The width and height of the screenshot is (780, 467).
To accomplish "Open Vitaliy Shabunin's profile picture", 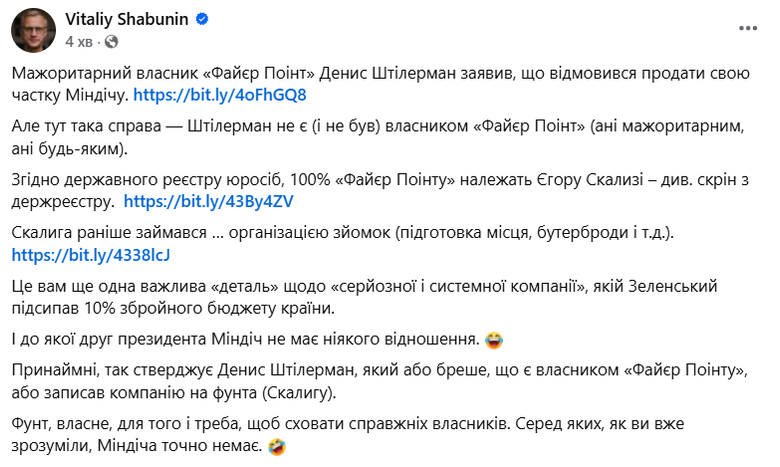I will pos(33,30).
